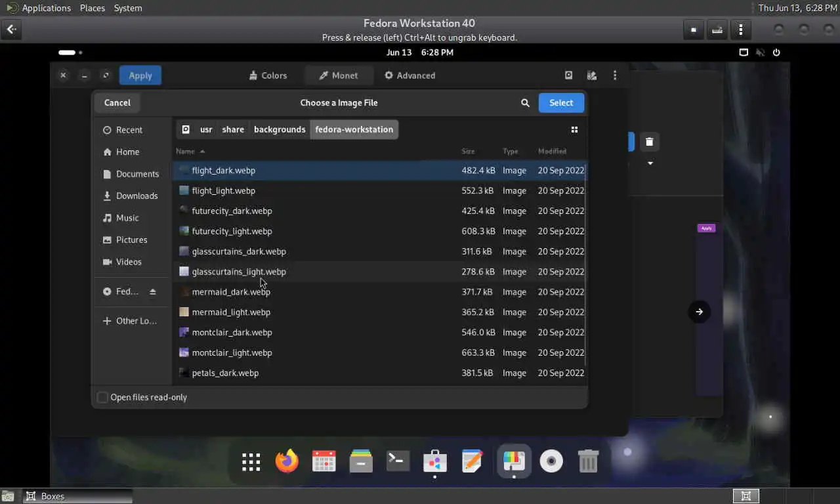Click the Boxes keyboard shortcuts icon

tap(717, 30)
